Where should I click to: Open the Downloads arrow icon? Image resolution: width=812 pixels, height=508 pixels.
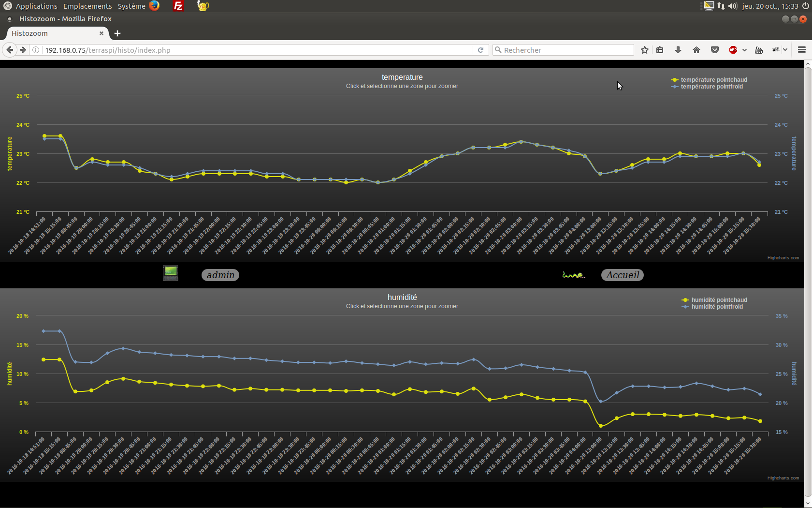(678, 50)
